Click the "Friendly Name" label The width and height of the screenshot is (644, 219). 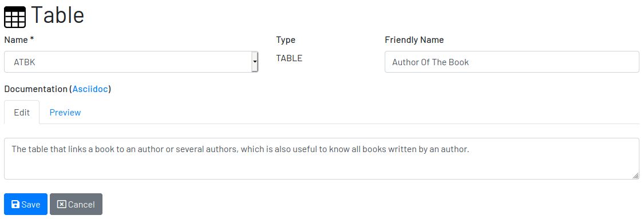tap(414, 40)
